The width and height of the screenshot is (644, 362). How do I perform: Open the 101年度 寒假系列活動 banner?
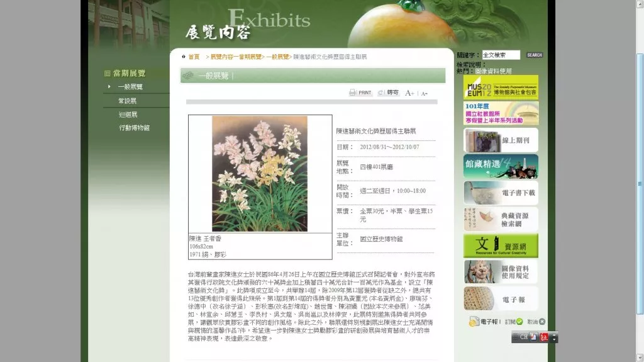point(501,113)
